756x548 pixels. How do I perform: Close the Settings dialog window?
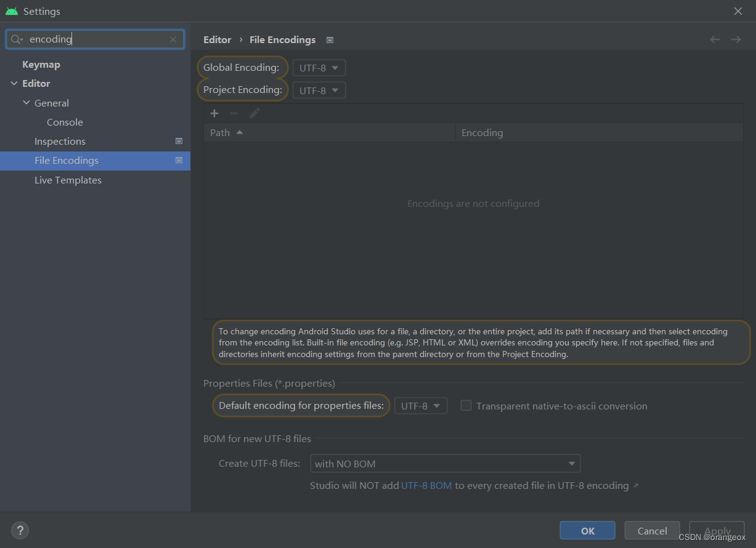point(738,11)
